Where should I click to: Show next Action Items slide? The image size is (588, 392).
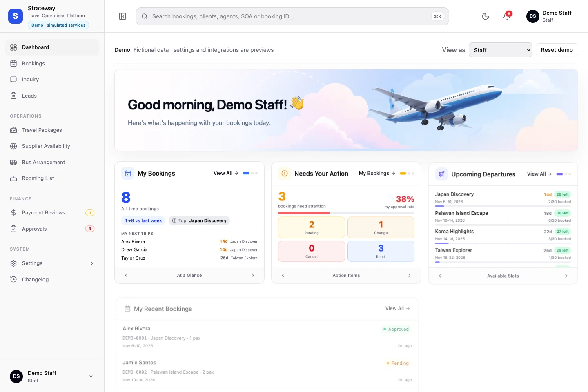coord(410,275)
